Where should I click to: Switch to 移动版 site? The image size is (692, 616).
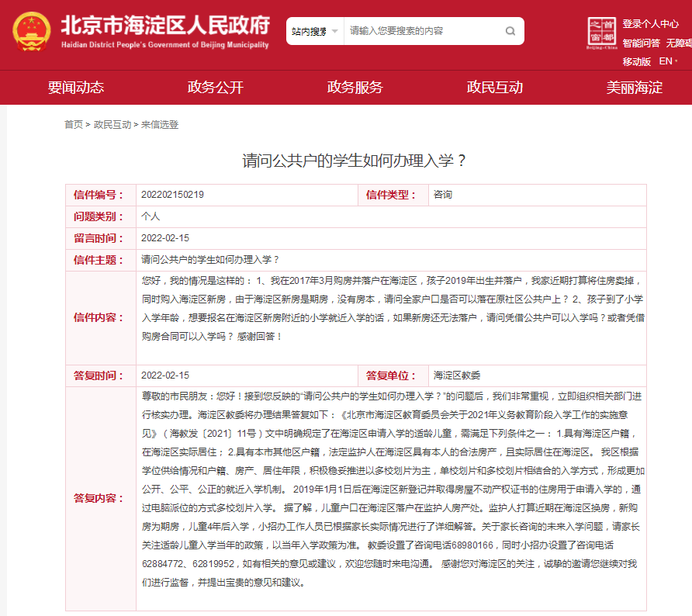[x=636, y=61]
